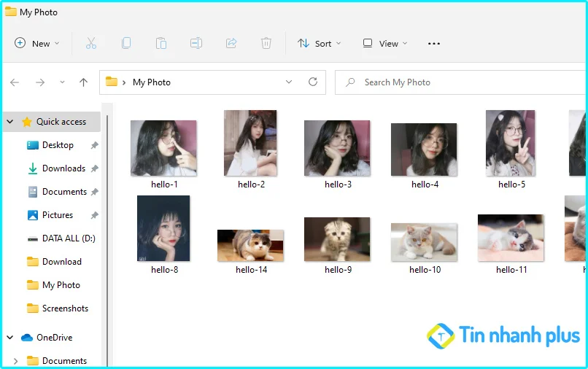588x369 pixels.
Task: Select the hello-9 kitten thumbnail
Action: tap(337, 239)
